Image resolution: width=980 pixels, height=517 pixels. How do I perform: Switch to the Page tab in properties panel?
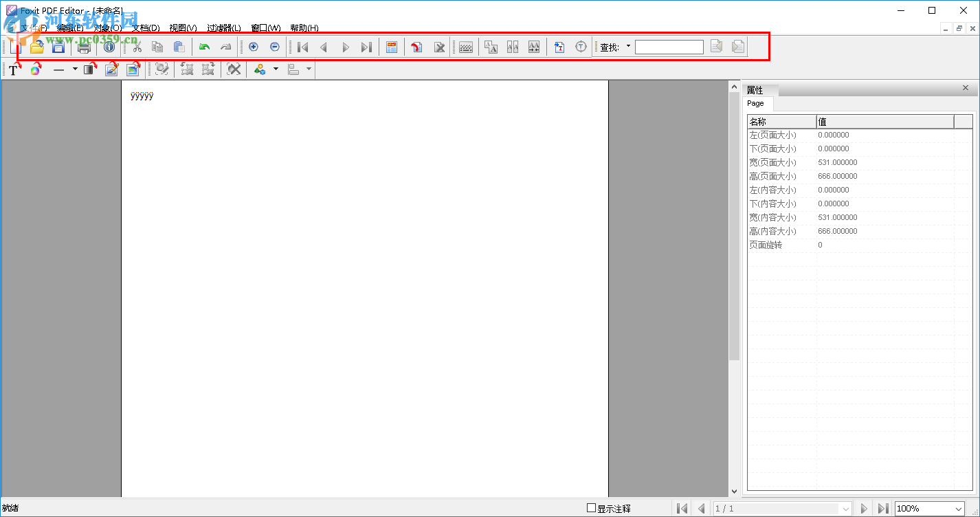[x=756, y=103]
